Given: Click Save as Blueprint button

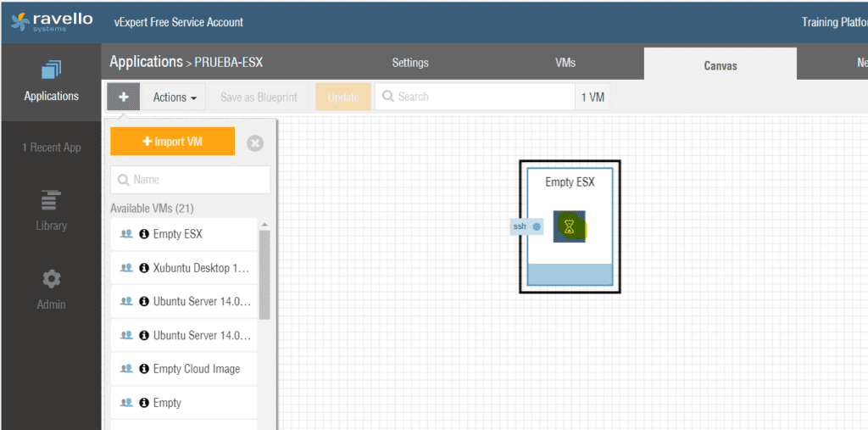Looking at the screenshot, I should (x=259, y=97).
